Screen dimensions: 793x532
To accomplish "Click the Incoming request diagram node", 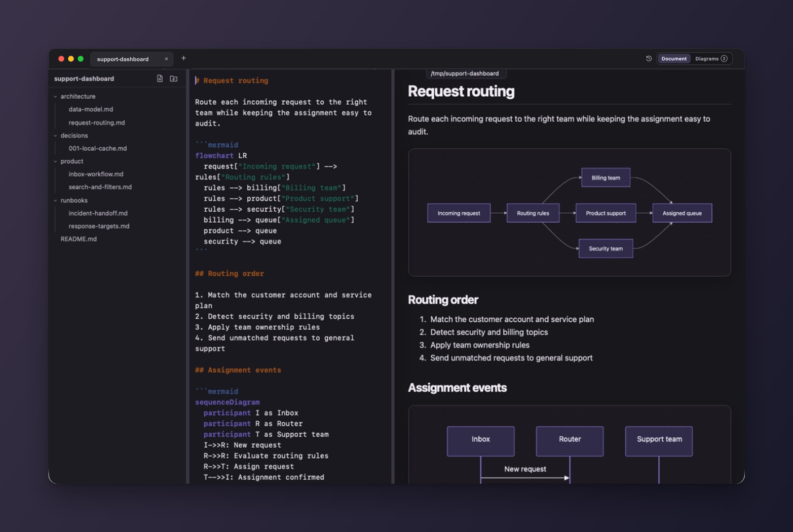I will [x=459, y=213].
